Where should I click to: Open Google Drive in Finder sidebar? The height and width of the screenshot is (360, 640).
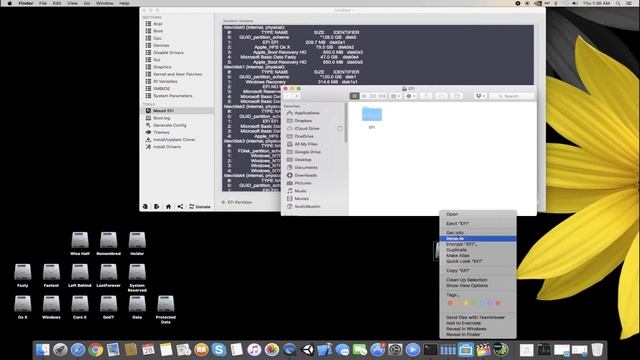(307, 152)
